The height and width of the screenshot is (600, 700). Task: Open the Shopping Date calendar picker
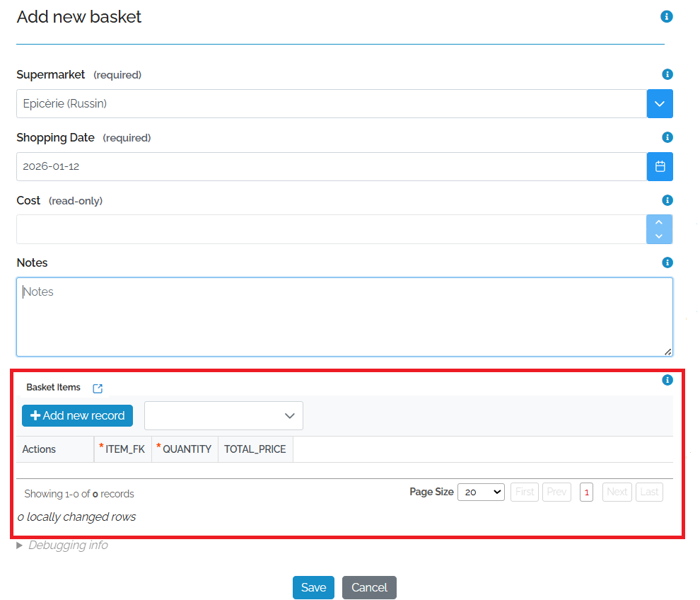click(x=660, y=167)
